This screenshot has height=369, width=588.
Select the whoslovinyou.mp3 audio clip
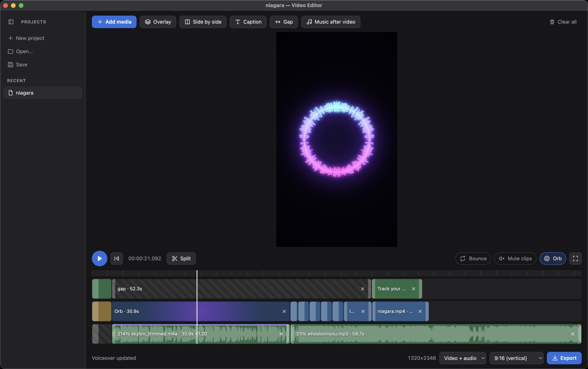pos(436,334)
